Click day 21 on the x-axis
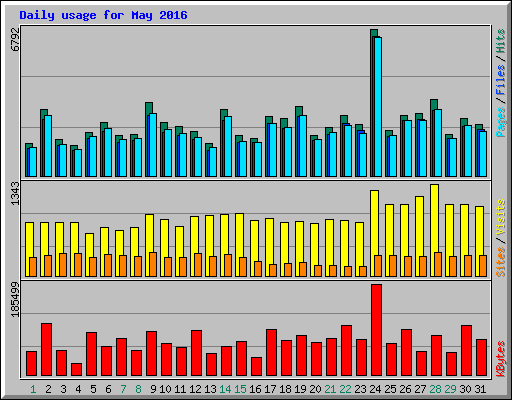 pos(330,389)
